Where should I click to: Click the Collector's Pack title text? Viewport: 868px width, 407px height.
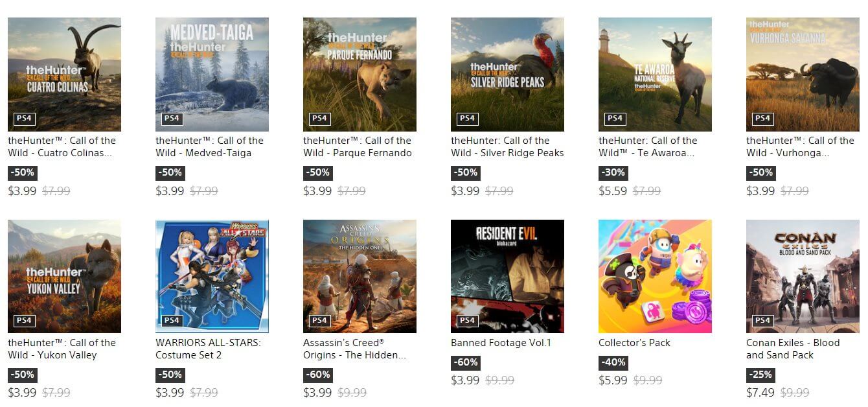click(x=634, y=343)
